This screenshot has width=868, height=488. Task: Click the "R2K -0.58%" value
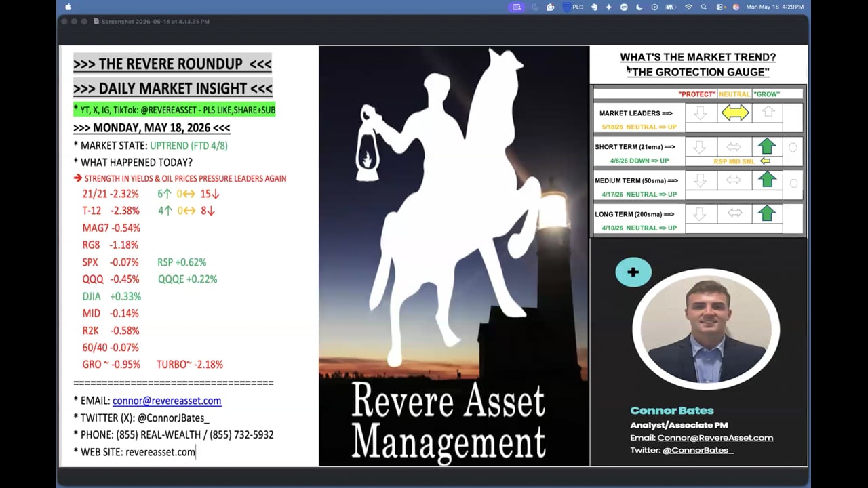[111, 331]
